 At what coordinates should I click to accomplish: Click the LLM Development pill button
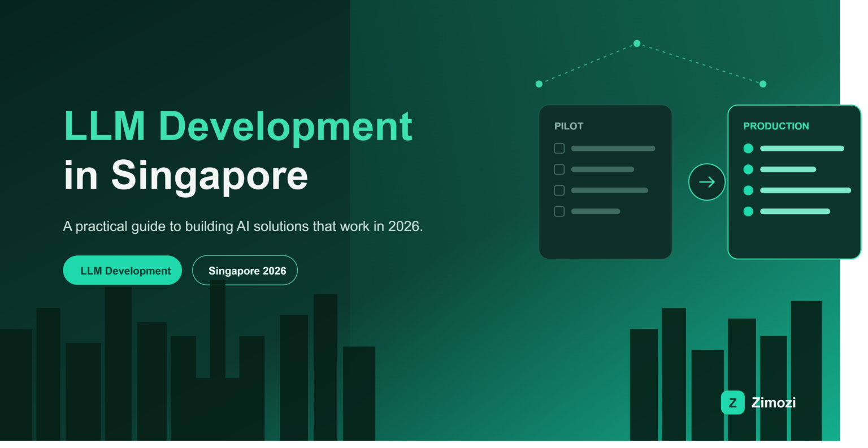pyautogui.click(x=123, y=271)
